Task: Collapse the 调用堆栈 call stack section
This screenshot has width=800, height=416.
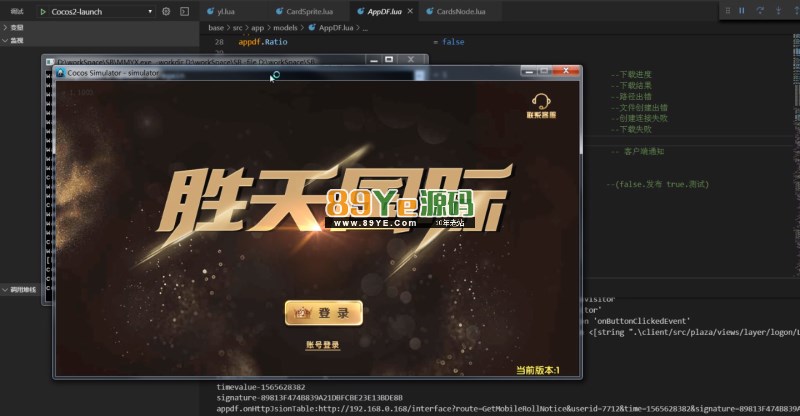Action: pyautogui.click(x=19, y=289)
